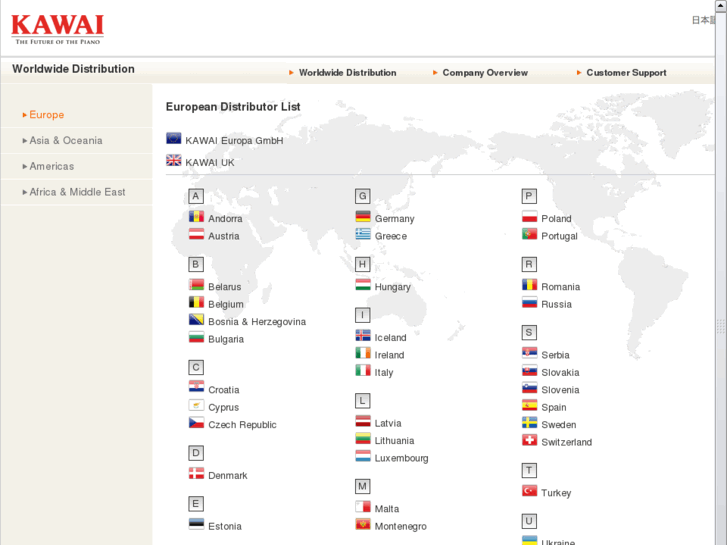Image resolution: width=727 pixels, height=545 pixels.
Task: Click the Bulgaria flag icon
Action: 196,337
